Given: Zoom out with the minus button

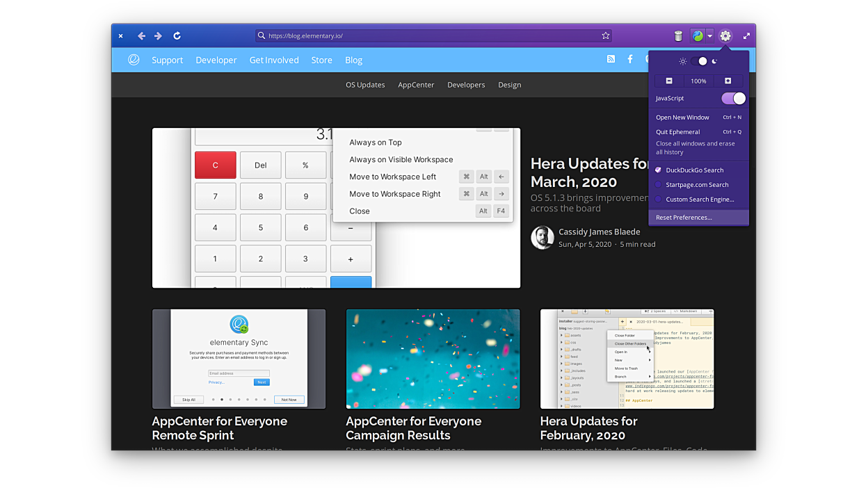Looking at the screenshot, I should 669,81.
